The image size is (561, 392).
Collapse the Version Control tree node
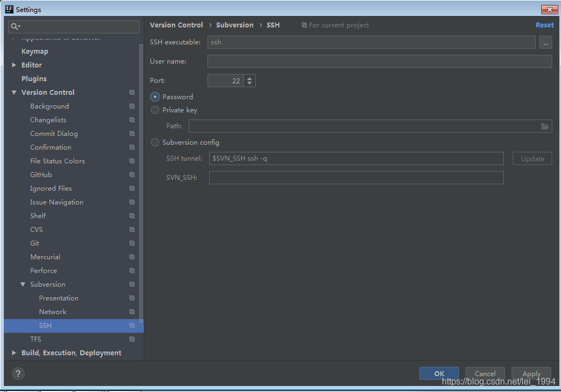[x=14, y=92]
